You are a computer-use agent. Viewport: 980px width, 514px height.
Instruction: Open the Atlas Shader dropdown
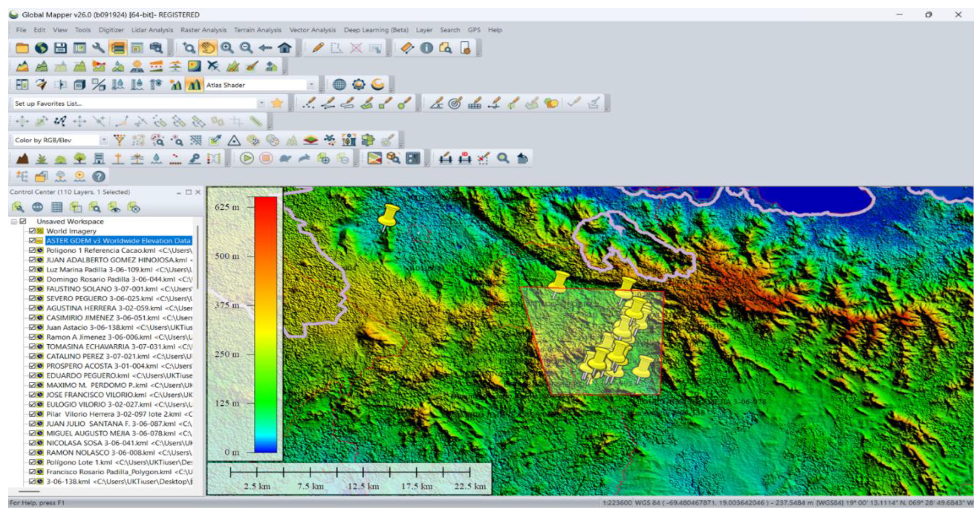(312, 85)
